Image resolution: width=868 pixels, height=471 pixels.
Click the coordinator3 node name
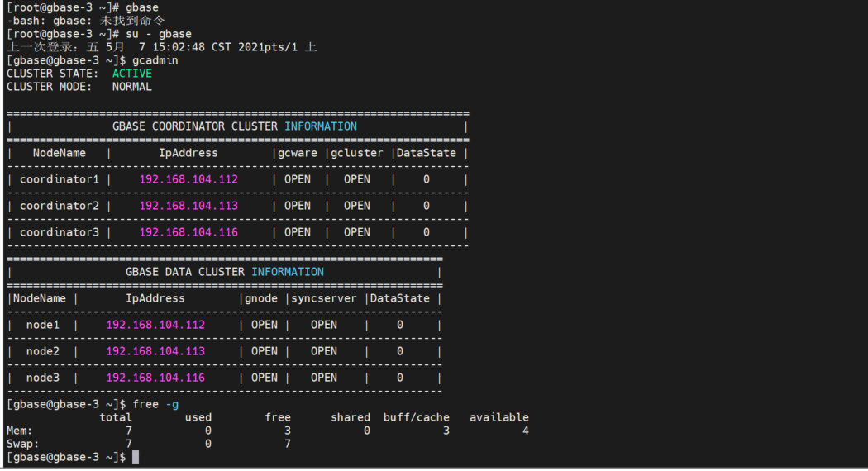click(60, 232)
